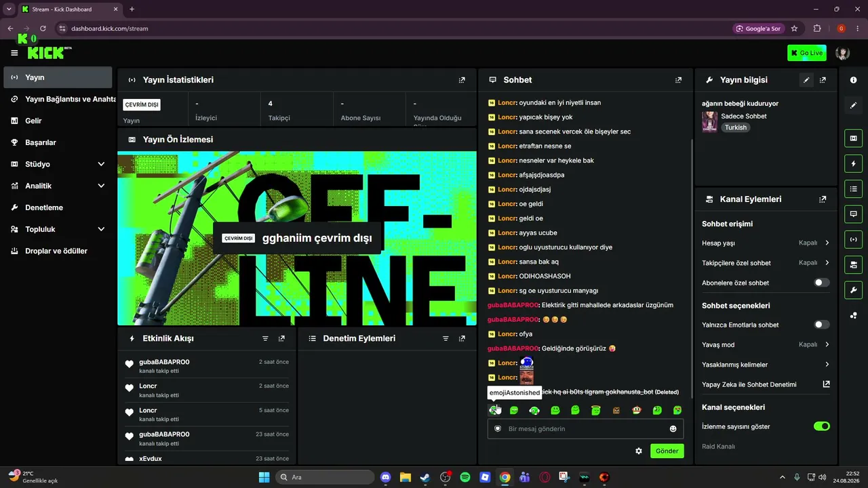The image size is (868, 488).
Task: Edit stream info with pencil icon
Action: click(x=806, y=80)
